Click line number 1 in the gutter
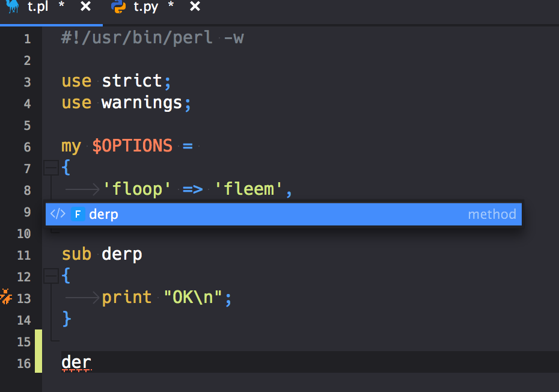The height and width of the screenshot is (392, 559). coord(27,38)
